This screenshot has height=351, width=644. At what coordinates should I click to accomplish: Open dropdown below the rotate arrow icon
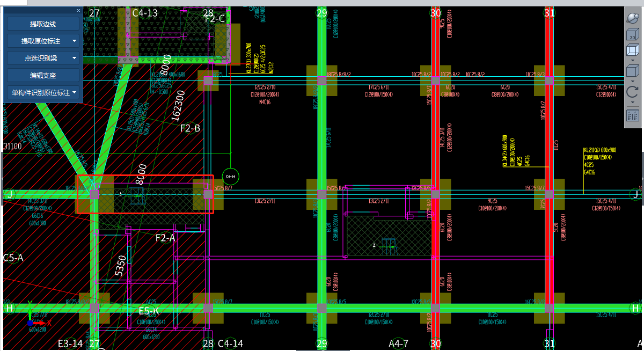633,102
